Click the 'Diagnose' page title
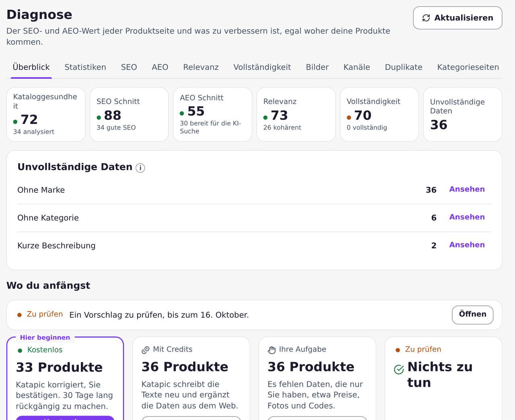 click(39, 14)
